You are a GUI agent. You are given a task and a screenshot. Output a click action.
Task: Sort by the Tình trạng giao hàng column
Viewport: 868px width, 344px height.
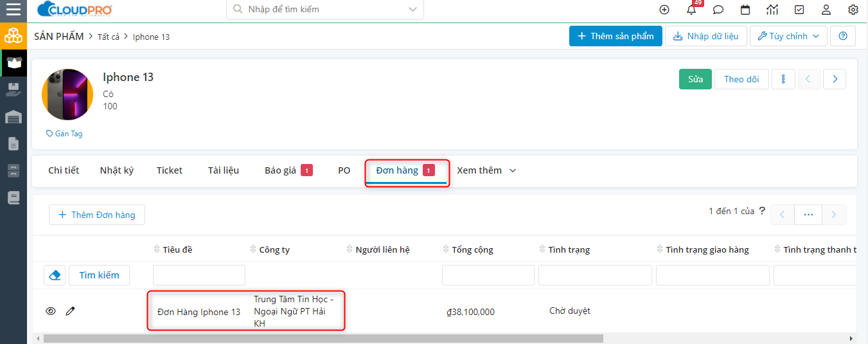pyautogui.click(x=703, y=249)
